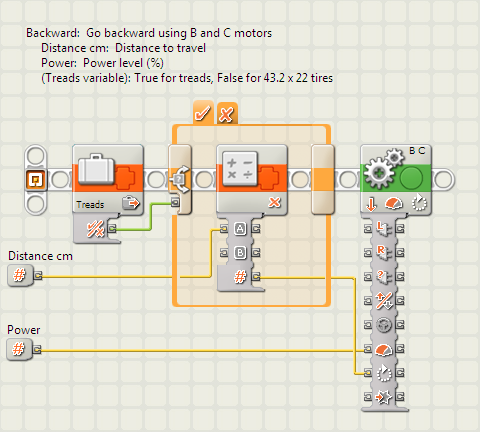Click the Backward comment title line
Image resolution: width=480 pixels, height=432 pixels.
149,33
